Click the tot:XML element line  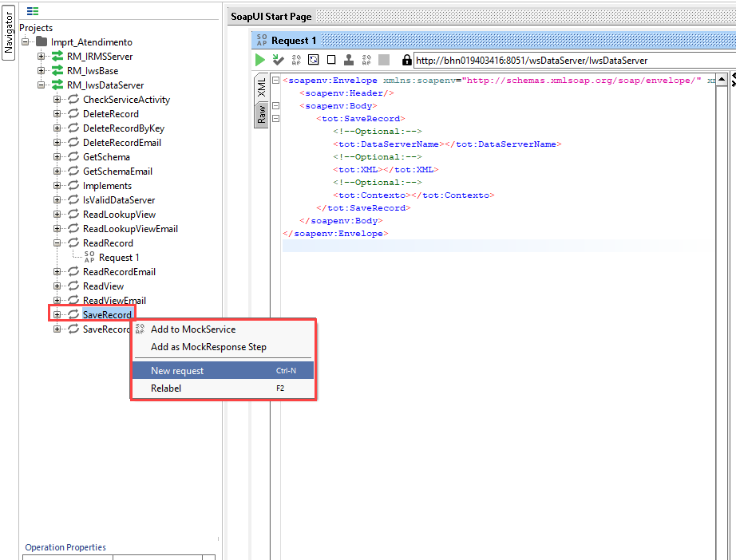point(386,169)
